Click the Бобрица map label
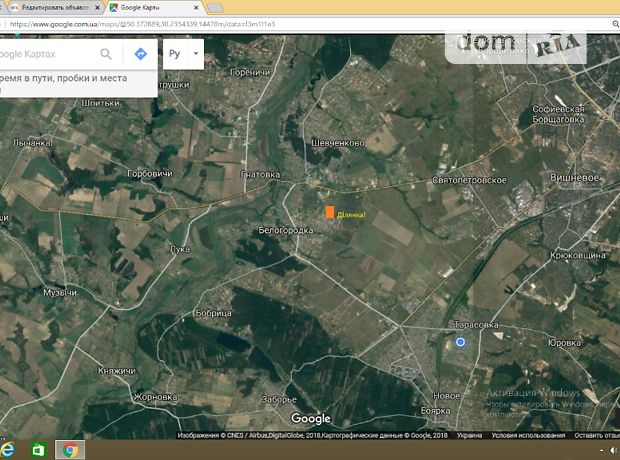Screen dimensions: 620x460 [214, 313]
